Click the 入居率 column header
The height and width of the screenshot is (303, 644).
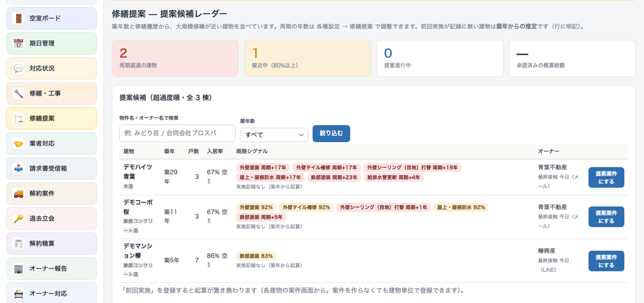pyautogui.click(x=215, y=151)
